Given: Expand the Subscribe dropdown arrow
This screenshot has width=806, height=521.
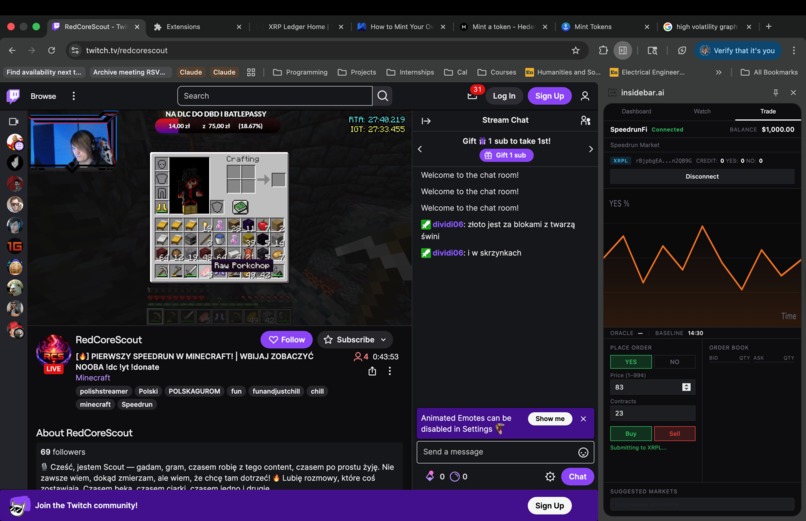Looking at the screenshot, I should pyautogui.click(x=383, y=340).
